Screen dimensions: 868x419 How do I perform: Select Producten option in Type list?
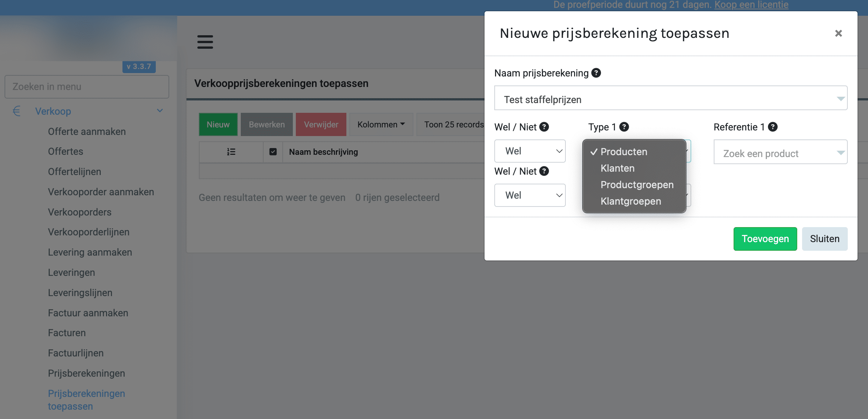coord(634,152)
